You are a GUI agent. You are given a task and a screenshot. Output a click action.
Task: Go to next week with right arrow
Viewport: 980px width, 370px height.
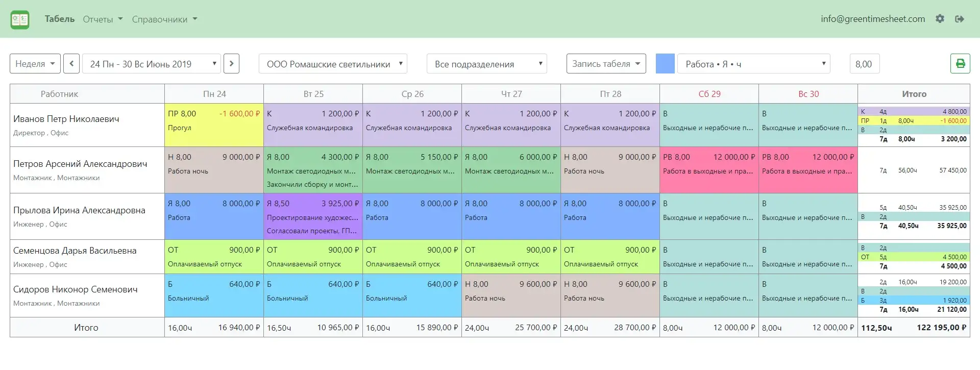tap(231, 64)
